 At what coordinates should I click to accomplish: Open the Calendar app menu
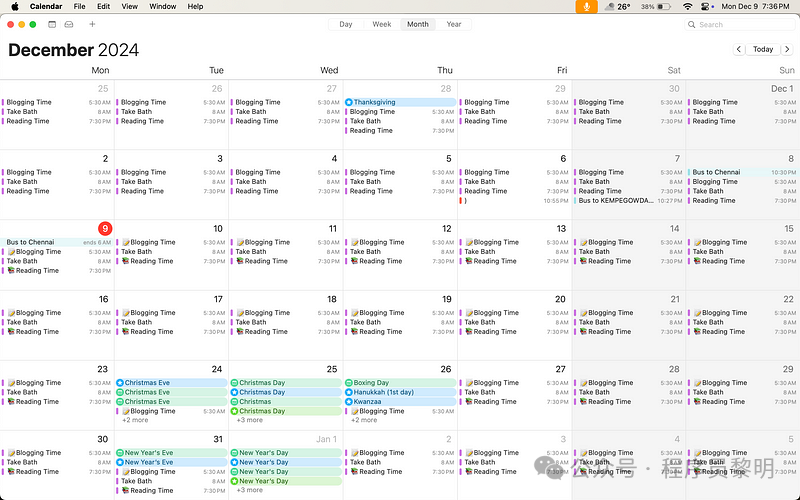(x=46, y=7)
